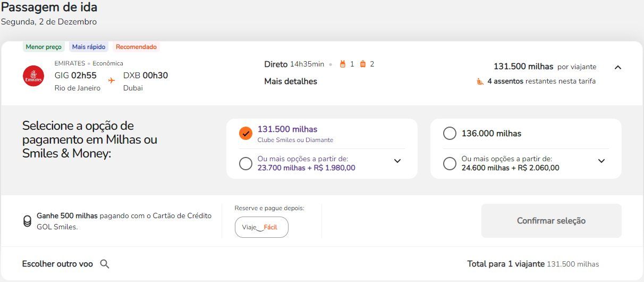Click the Mais rápido tag
This screenshot has width=644, height=282.
(89, 47)
